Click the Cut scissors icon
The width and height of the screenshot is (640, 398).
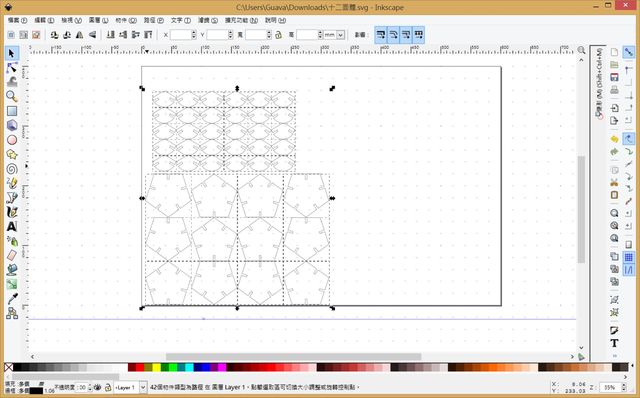614,182
